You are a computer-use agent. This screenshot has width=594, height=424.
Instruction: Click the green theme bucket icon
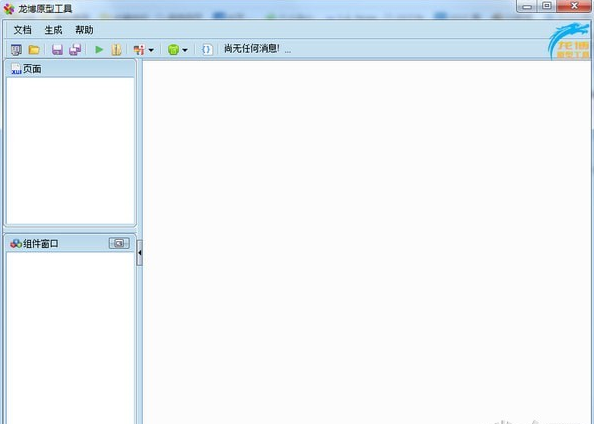pos(173,50)
